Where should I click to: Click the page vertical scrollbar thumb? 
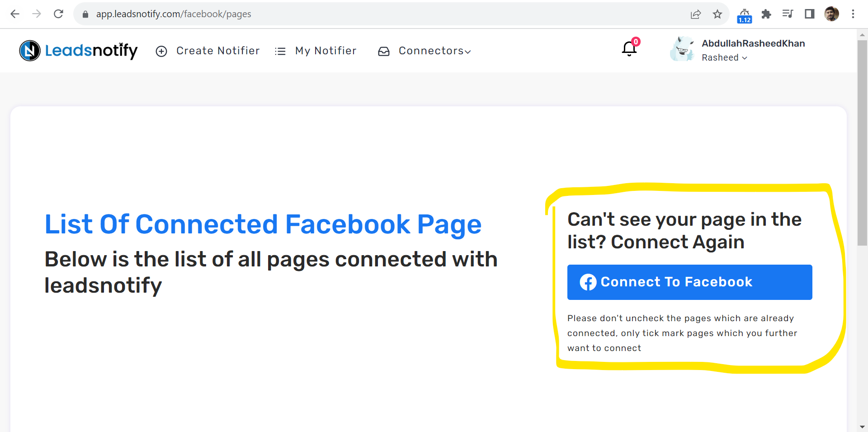pyautogui.click(x=862, y=142)
